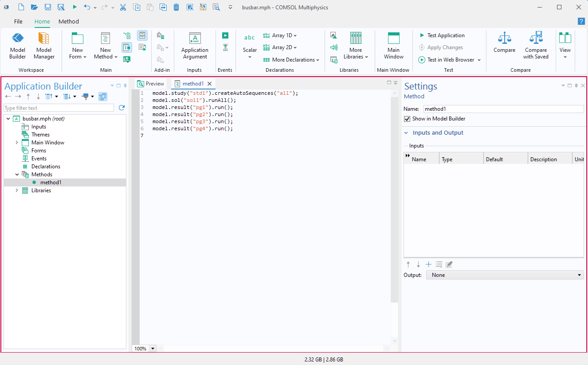Click the add input plus icon
The image size is (588, 365).
[x=428, y=264]
